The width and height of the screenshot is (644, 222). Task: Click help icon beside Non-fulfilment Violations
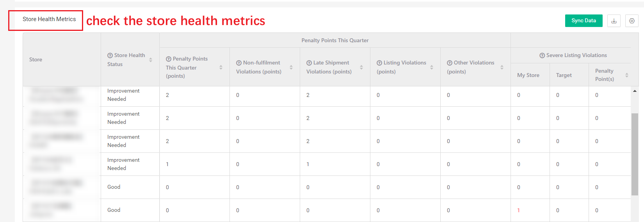pos(239,63)
